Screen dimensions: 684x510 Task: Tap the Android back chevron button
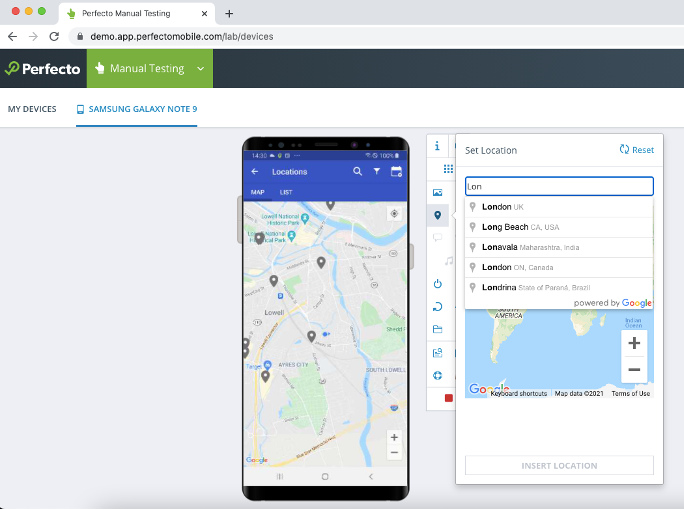click(x=371, y=476)
